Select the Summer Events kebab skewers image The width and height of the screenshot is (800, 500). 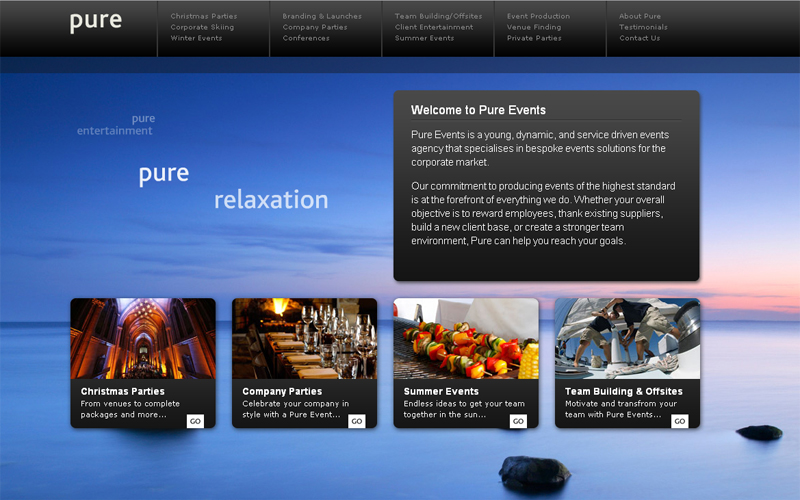(466, 338)
